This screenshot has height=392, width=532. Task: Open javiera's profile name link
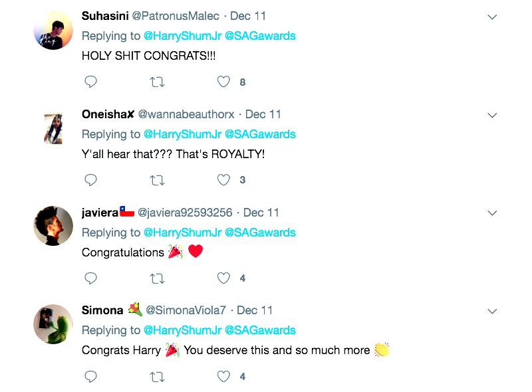coord(100,213)
